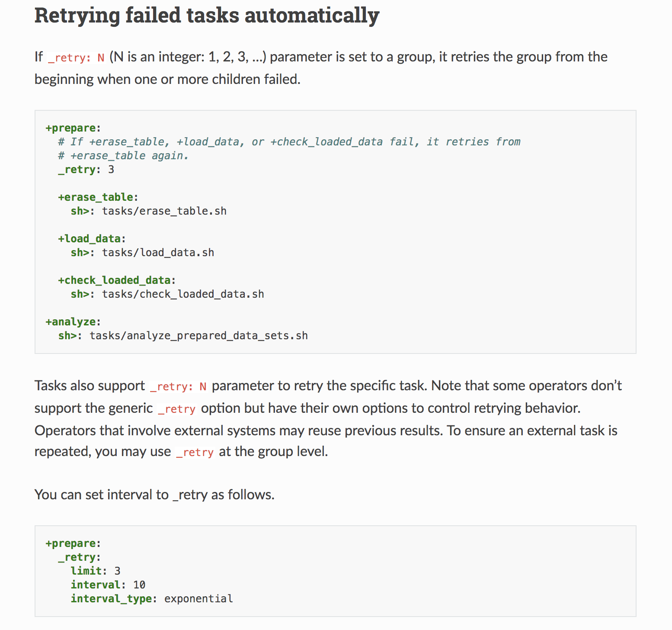Screen dimensions: 672x630
Task: Click the "Retrying failed tasks automatically" heading
Action: pos(207,16)
